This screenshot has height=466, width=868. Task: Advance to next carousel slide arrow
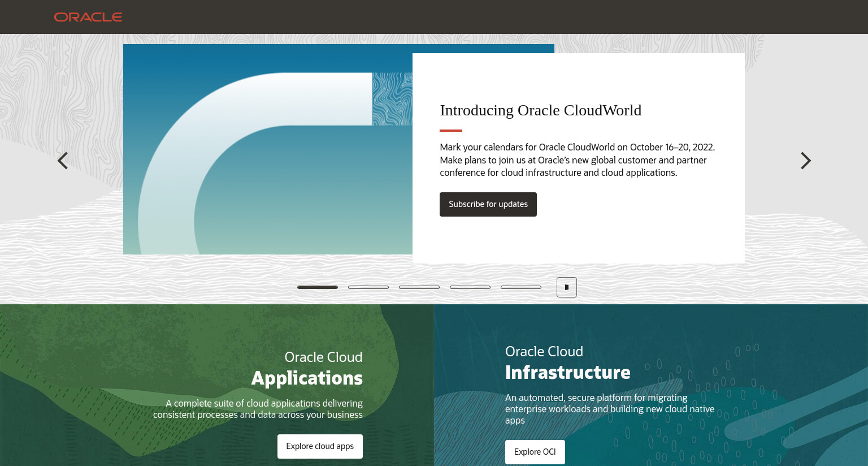click(x=806, y=161)
